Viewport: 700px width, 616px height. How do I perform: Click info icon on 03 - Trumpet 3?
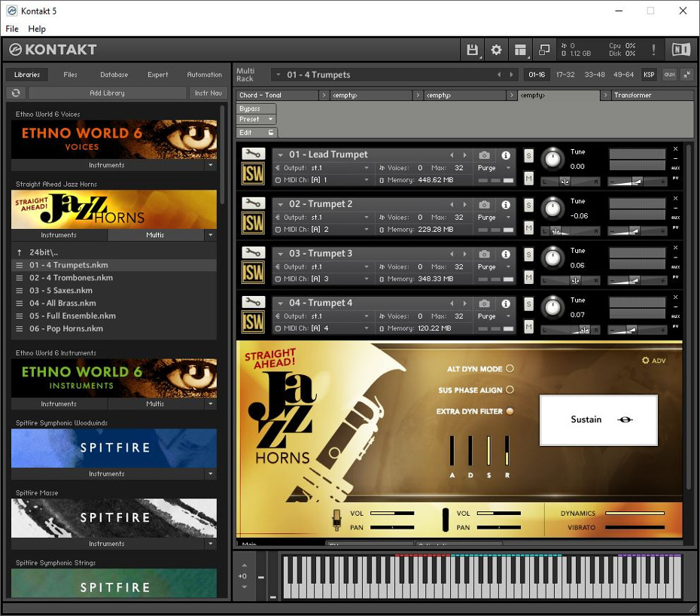506,254
